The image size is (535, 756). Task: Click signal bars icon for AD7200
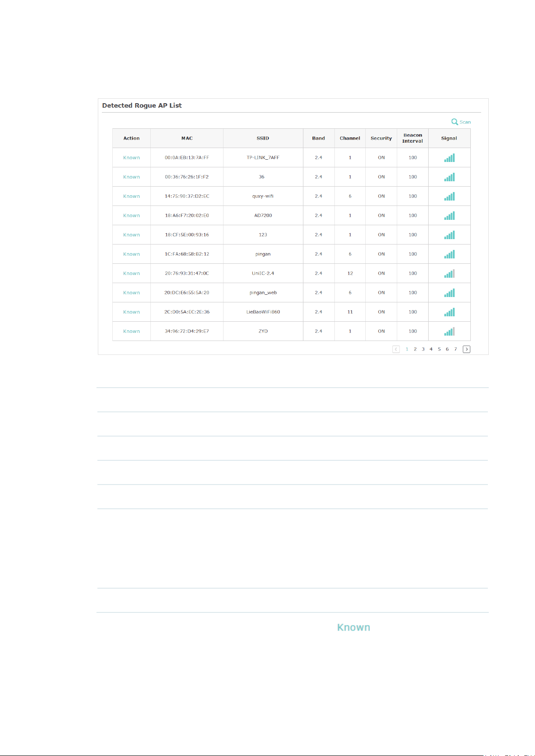[449, 215]
